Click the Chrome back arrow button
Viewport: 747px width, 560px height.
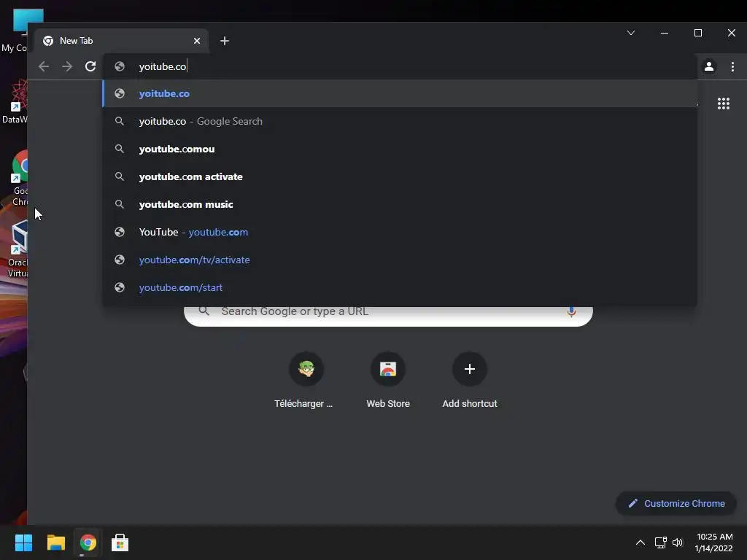(44, 66)
